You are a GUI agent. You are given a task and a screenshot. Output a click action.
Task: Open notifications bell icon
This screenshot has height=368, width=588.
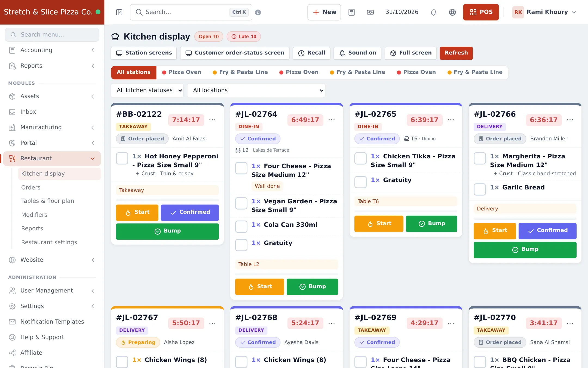pos(433,12)
